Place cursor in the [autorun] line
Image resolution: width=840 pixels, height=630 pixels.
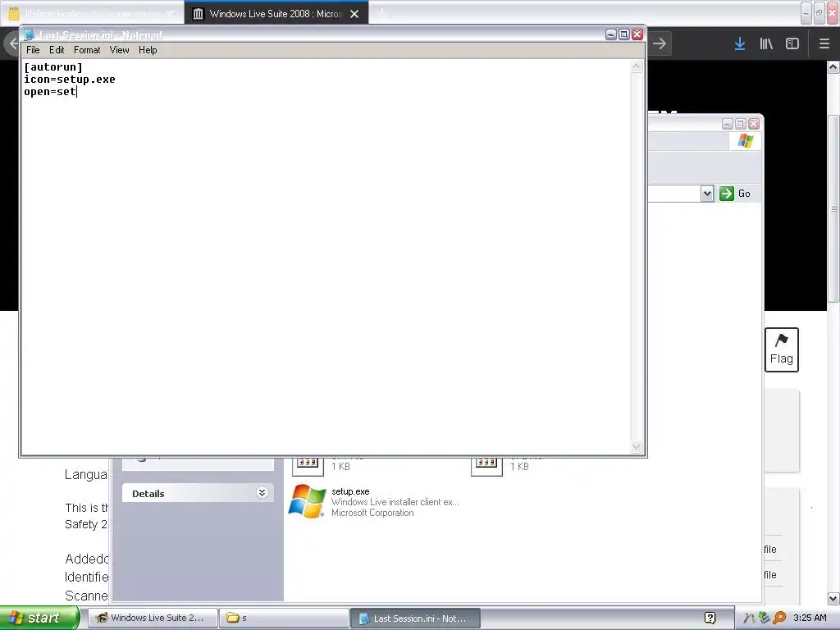(x=53, y=67)
